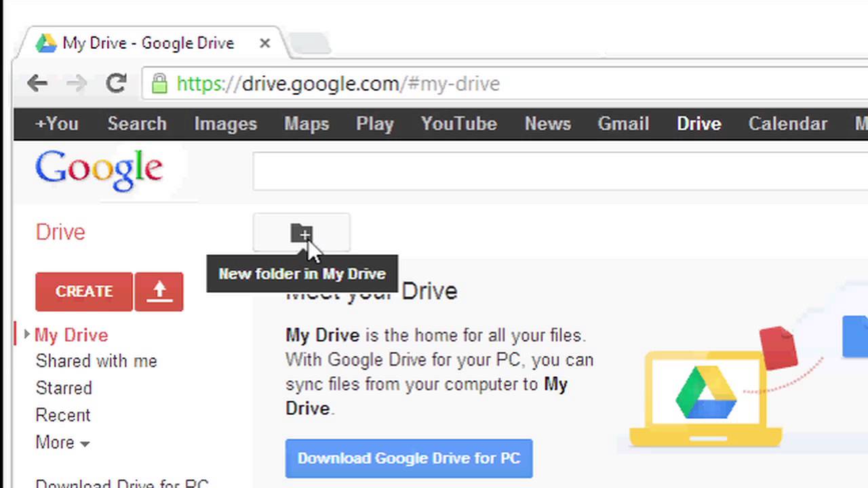
Task: Open News in the Google bar
Action: (548, 124)
